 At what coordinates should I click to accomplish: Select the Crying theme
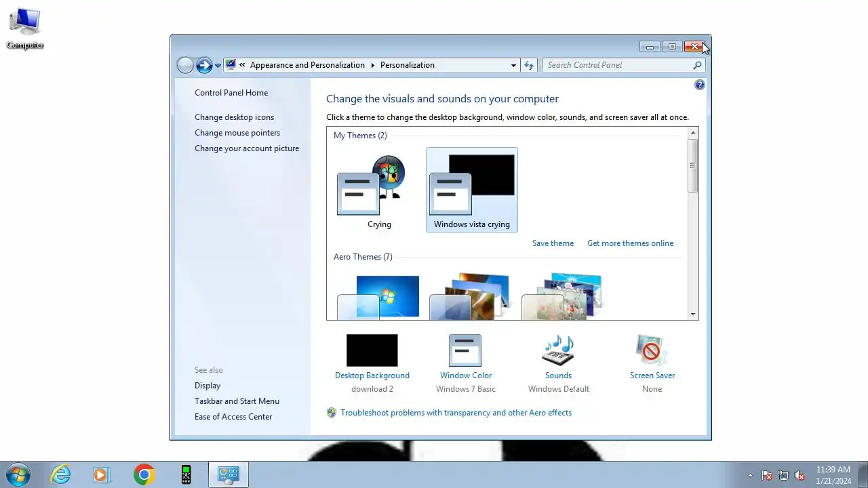(x=378, y=190)
